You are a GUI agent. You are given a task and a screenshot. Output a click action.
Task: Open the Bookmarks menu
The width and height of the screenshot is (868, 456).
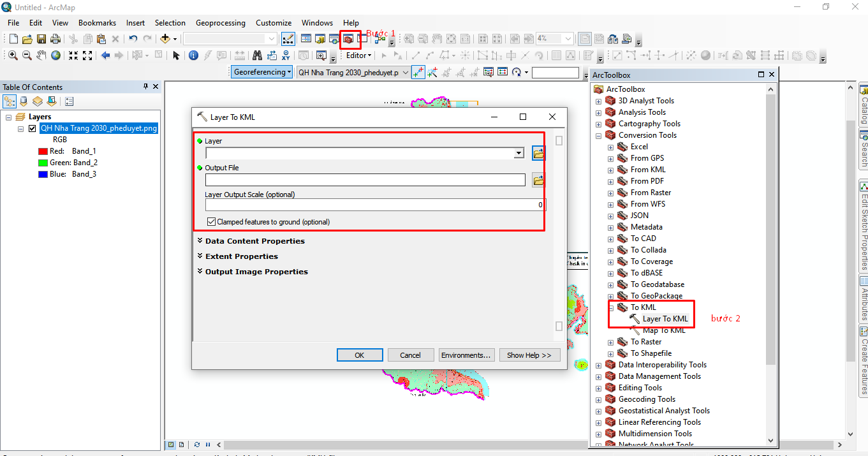pos(97,23)
